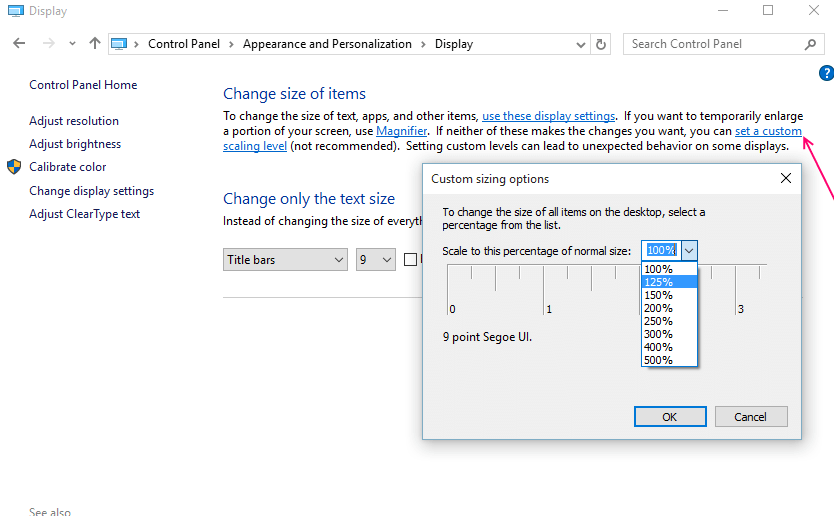834x516 pixels.
Task: Expand chevron after Appearance and Personalization
Action: tap(423, 45)
